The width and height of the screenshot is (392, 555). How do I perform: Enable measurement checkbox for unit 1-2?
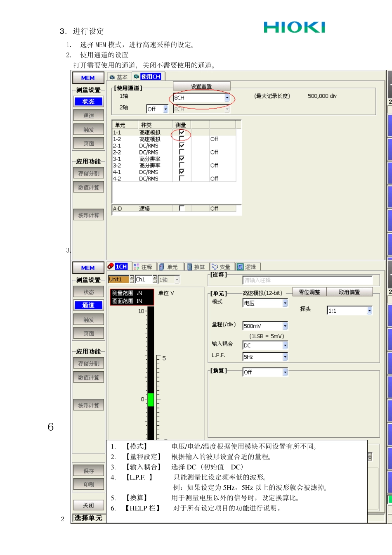coord(182,139)
